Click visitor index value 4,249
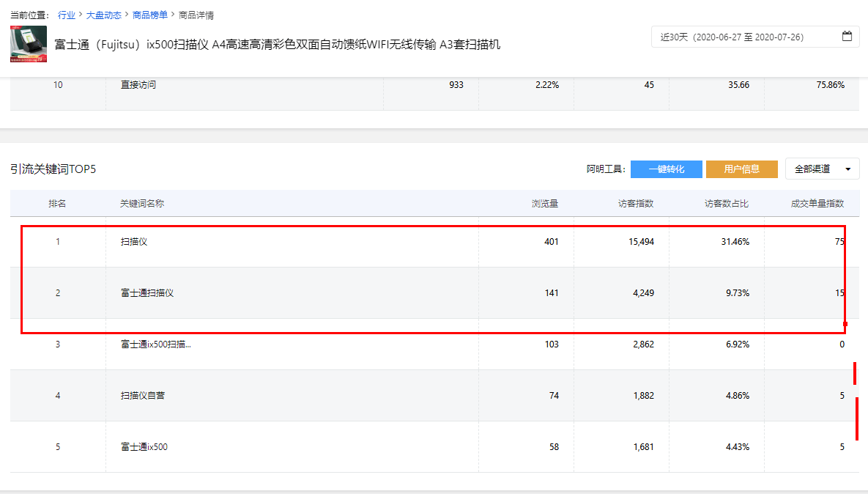The image size is (868, 494). [x=643, y=293]
